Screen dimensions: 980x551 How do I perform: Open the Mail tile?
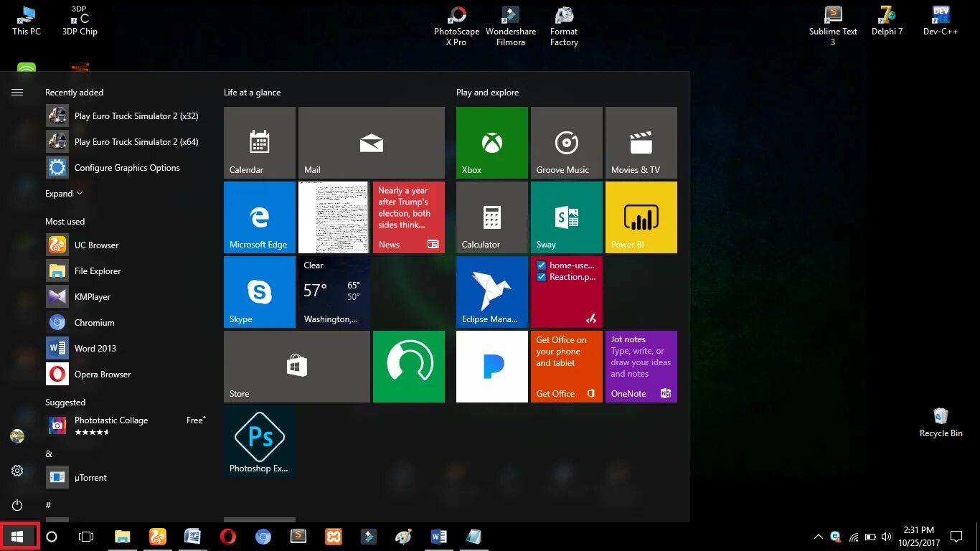[372, 143]
